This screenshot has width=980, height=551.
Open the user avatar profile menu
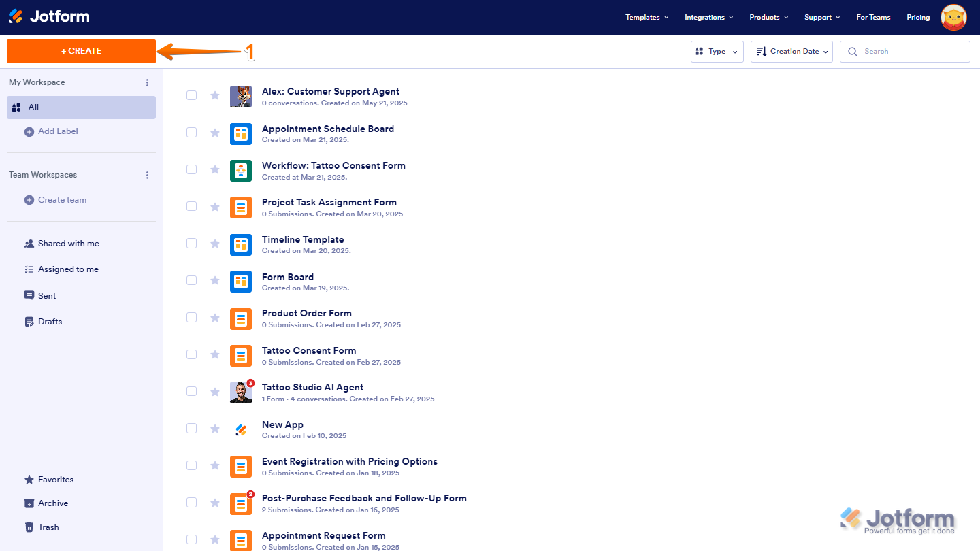(953, 17)
